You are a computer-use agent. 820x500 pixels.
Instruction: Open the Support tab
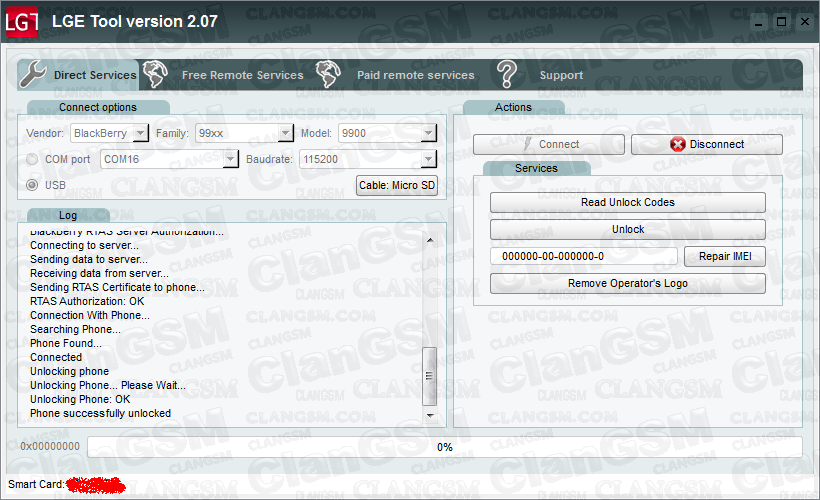click(561, 75)
